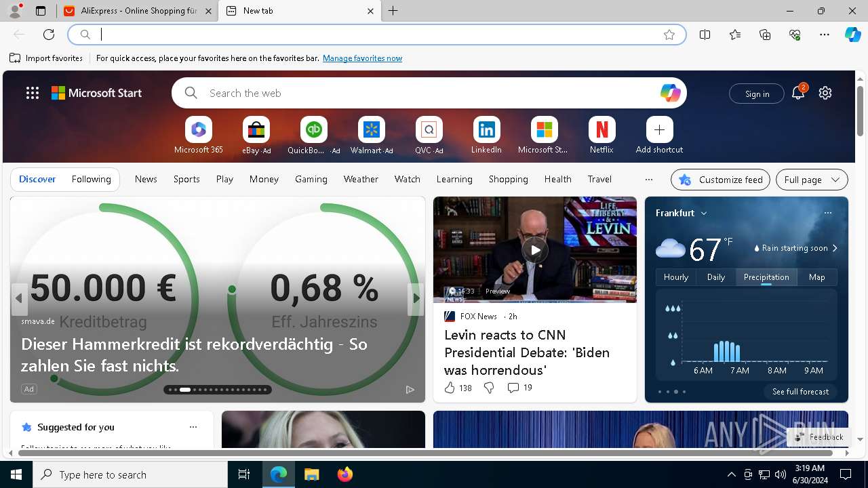Open the Sports category
Image resolution: width=868 pixels, height=488 pixels.
[x=186, y=179]
